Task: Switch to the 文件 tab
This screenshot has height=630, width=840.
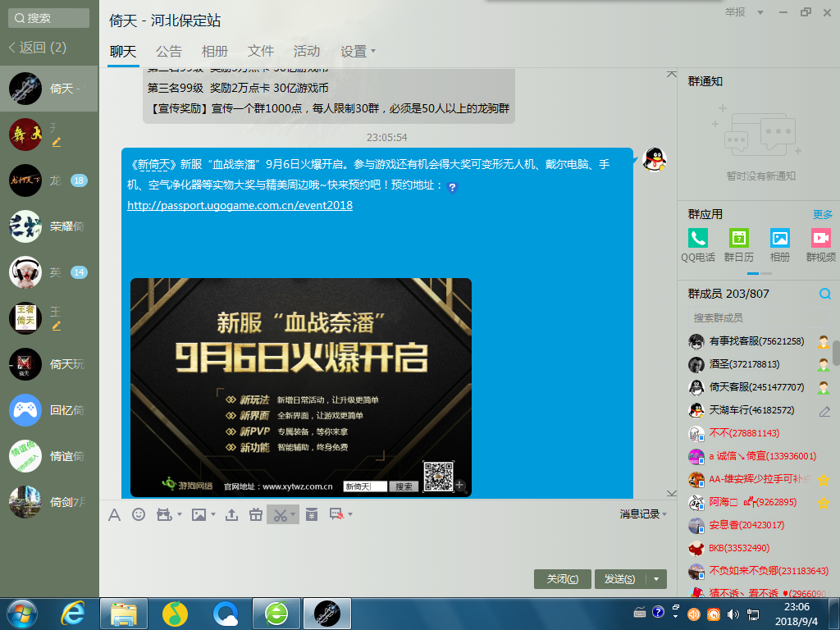Action: coord(261,51)
